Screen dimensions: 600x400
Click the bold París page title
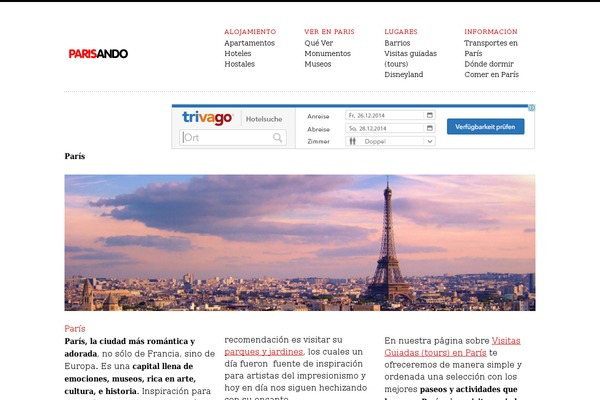[75, 156]
